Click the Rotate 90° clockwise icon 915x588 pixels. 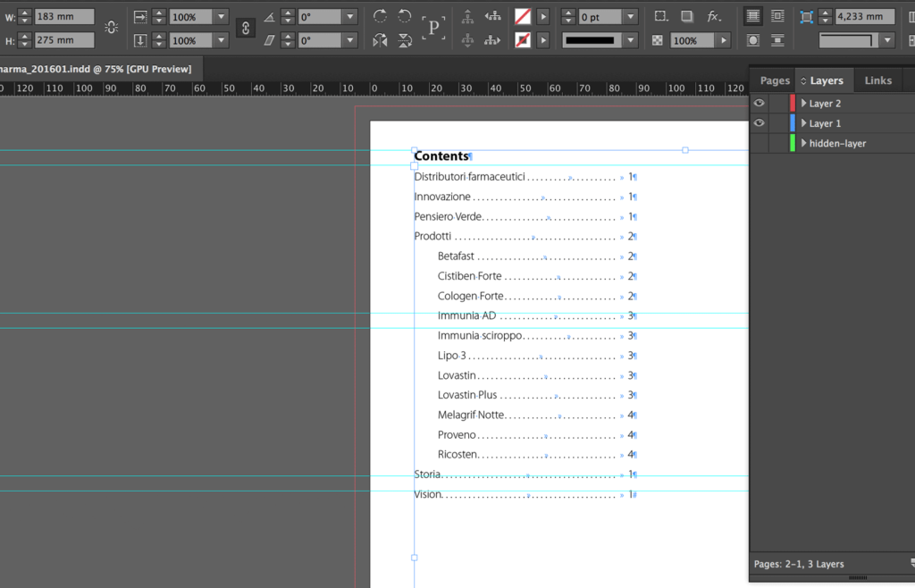tap(380, 16)
